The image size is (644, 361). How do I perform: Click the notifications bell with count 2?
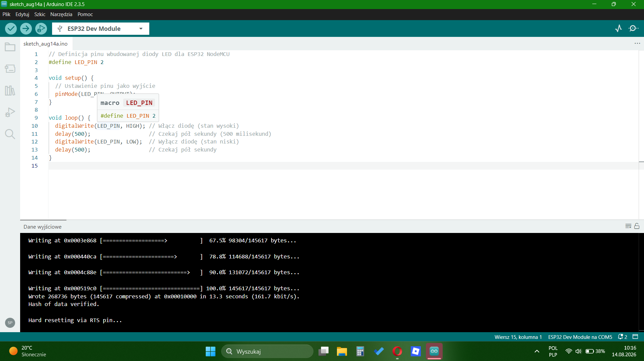pyautogui.click(x=623, y=337)
